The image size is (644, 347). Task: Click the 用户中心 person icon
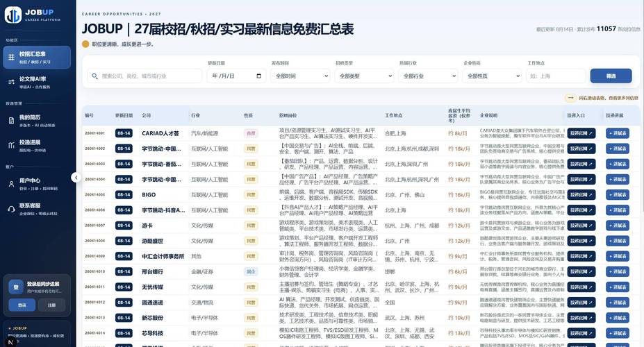click(x=12, y=184)
